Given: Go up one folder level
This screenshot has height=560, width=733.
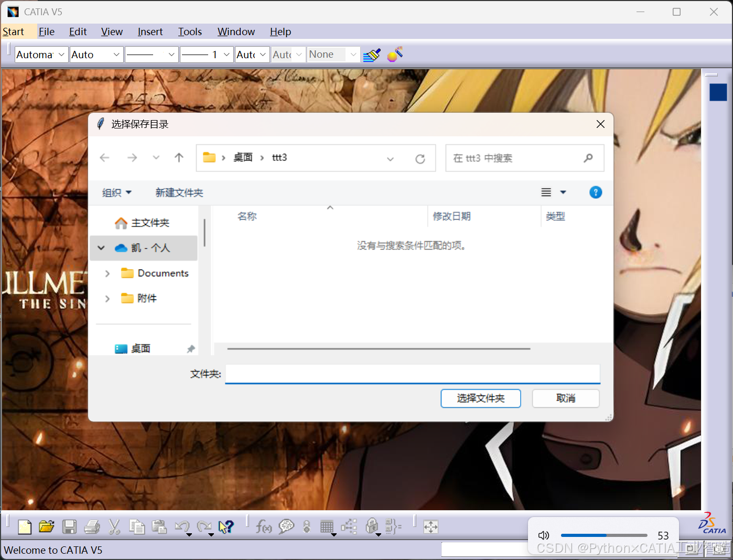Looking at the screenshot, I should 179,157.
